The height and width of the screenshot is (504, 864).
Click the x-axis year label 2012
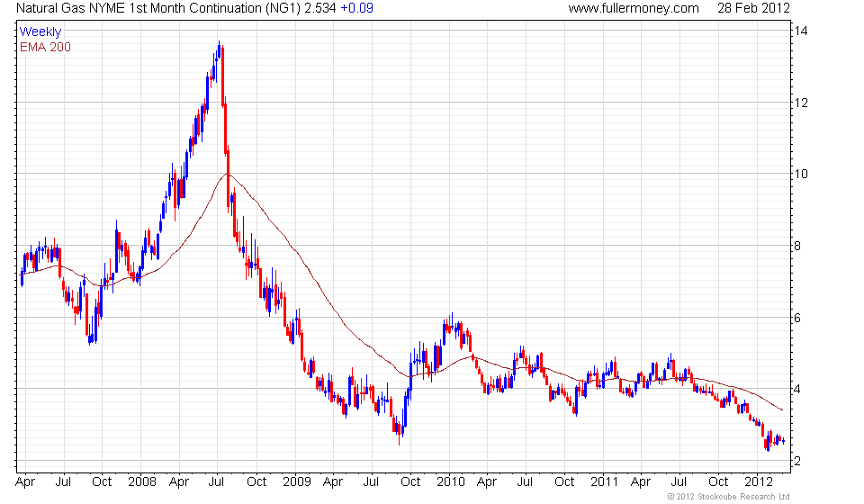(759, 482)
